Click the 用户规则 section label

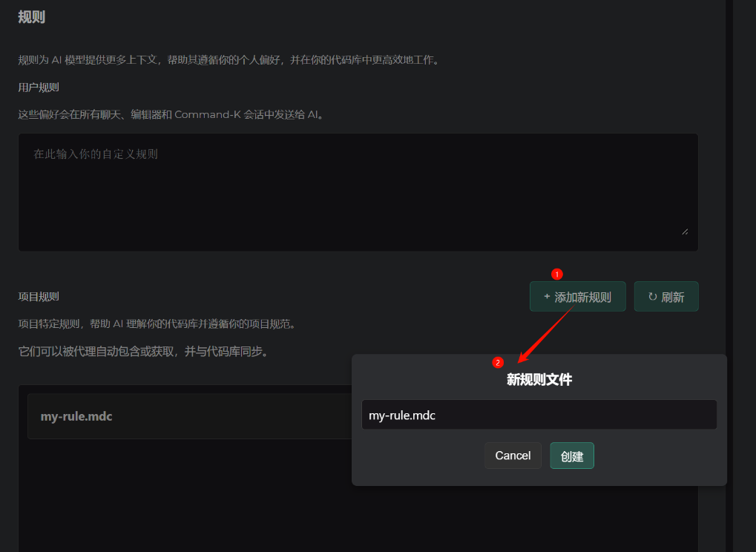(x=39, y=88)
